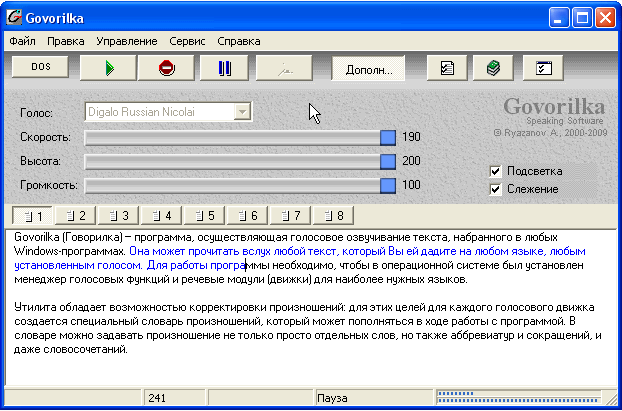The width and height of the screenshot is (622, 411).
Task: Click the word 'словосочетаний' in the text
Action: point(85,350)
